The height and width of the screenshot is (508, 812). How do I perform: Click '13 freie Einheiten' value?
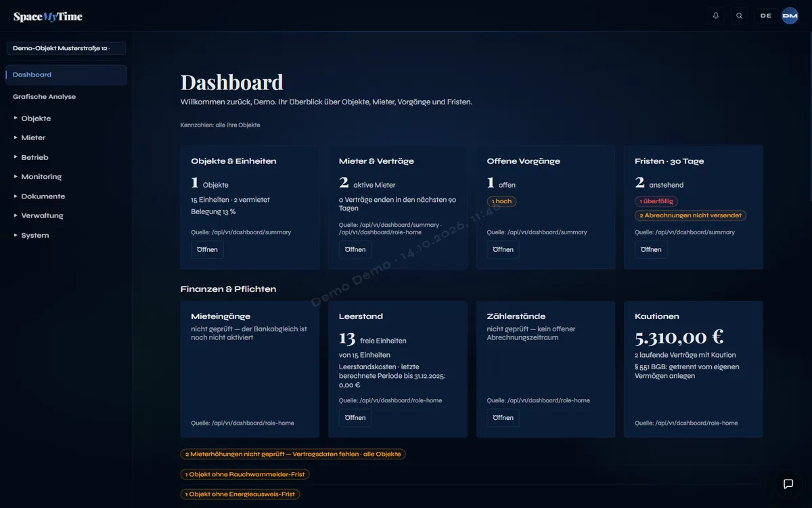pyautogui.click(x=373, y=339)
